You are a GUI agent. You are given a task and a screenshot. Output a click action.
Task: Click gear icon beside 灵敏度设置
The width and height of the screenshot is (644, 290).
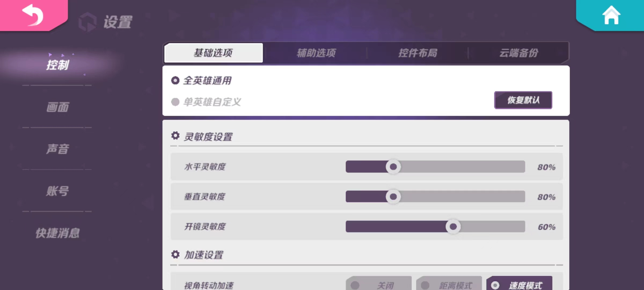click(x=175, y=136)
